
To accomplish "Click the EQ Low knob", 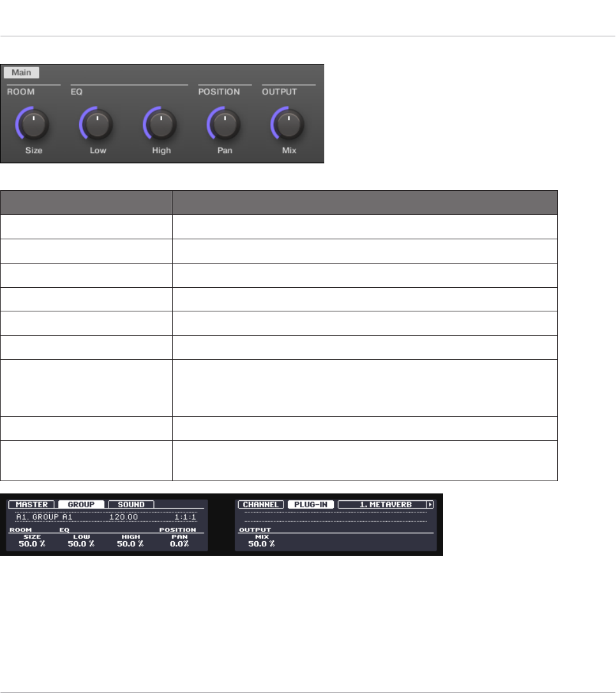I will [x=97, y=124].
